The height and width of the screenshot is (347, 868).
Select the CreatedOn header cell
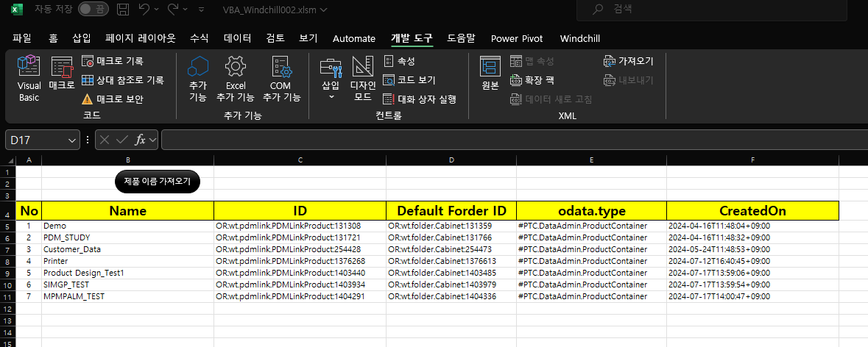tap(753, 210)
